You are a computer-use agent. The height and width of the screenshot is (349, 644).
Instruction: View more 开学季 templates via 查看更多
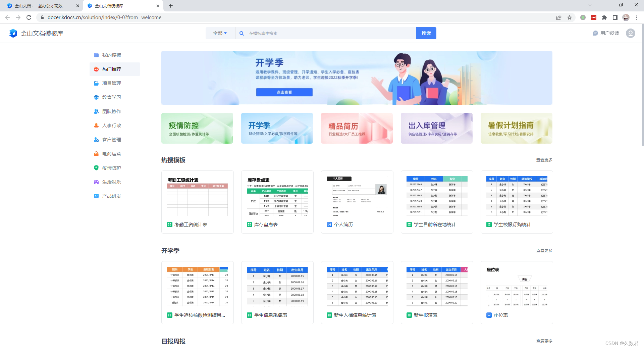click(544, 251)
